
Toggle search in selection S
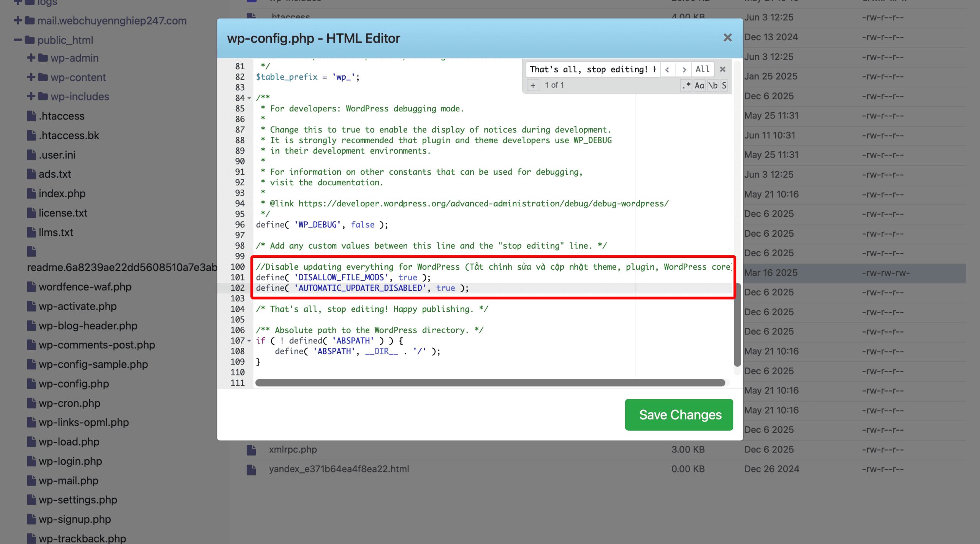coord(724,85)
